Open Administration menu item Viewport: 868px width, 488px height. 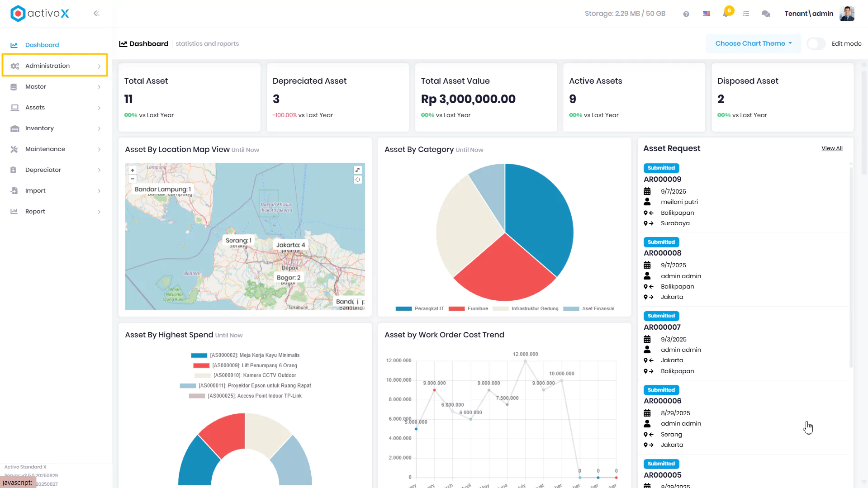(55, 66)
